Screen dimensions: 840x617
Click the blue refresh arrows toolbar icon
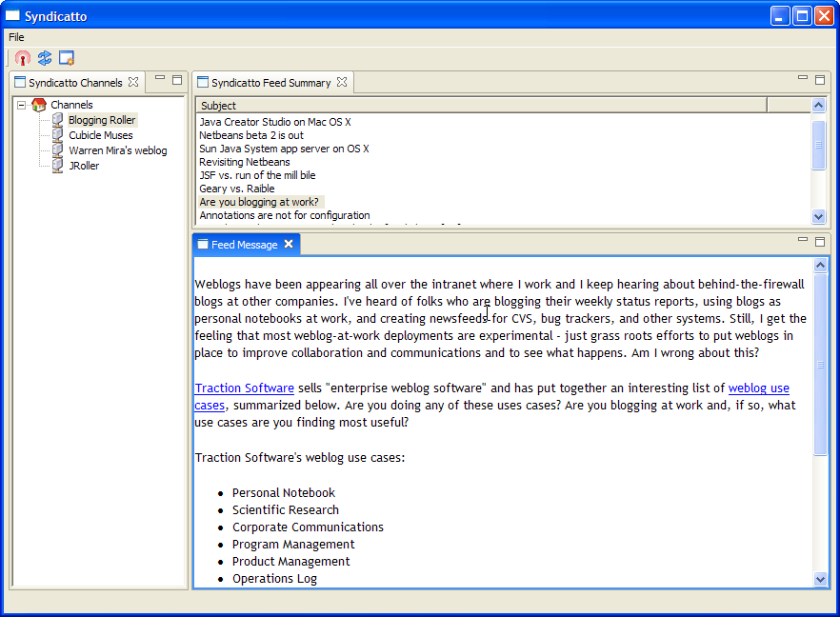click(x=45, y=58)
